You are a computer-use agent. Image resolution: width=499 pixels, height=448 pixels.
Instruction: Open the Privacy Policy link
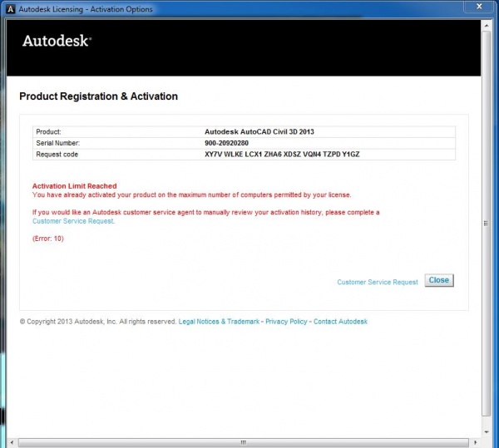pyautogui.click(x=286, y=322)
